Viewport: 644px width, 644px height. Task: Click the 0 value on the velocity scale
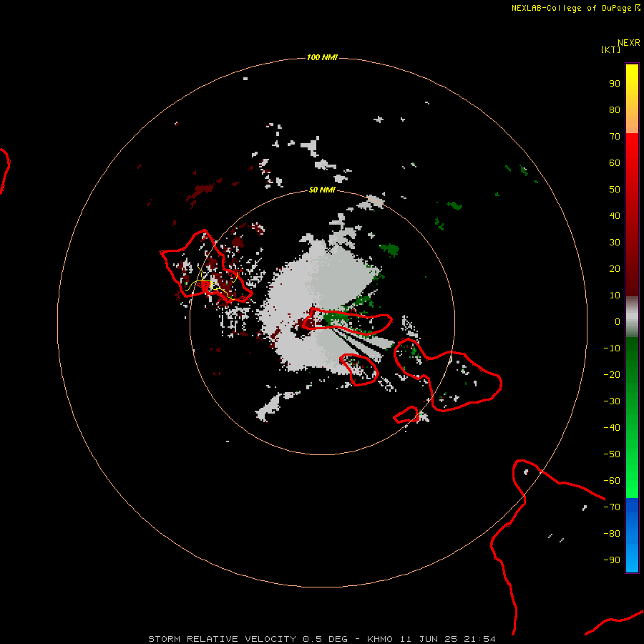(618, 322)
